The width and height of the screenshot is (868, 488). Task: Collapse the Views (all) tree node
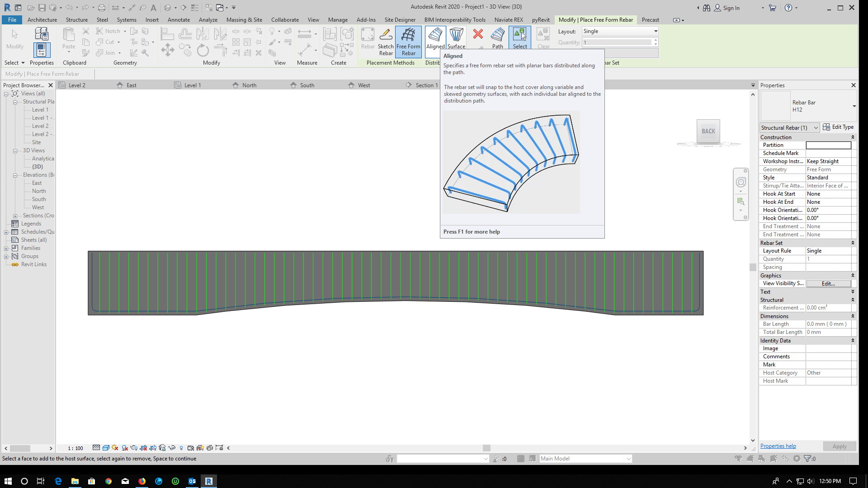pyautogui.click(x=6, y=94)
